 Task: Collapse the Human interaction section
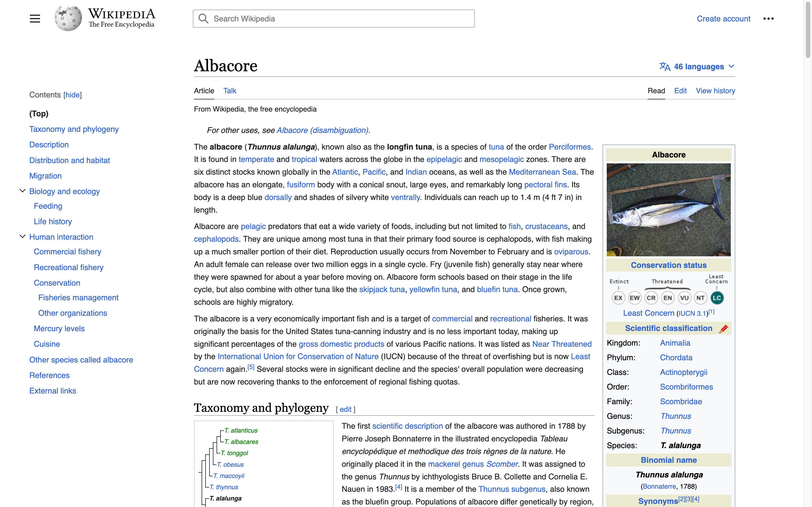tap(22, 236)
